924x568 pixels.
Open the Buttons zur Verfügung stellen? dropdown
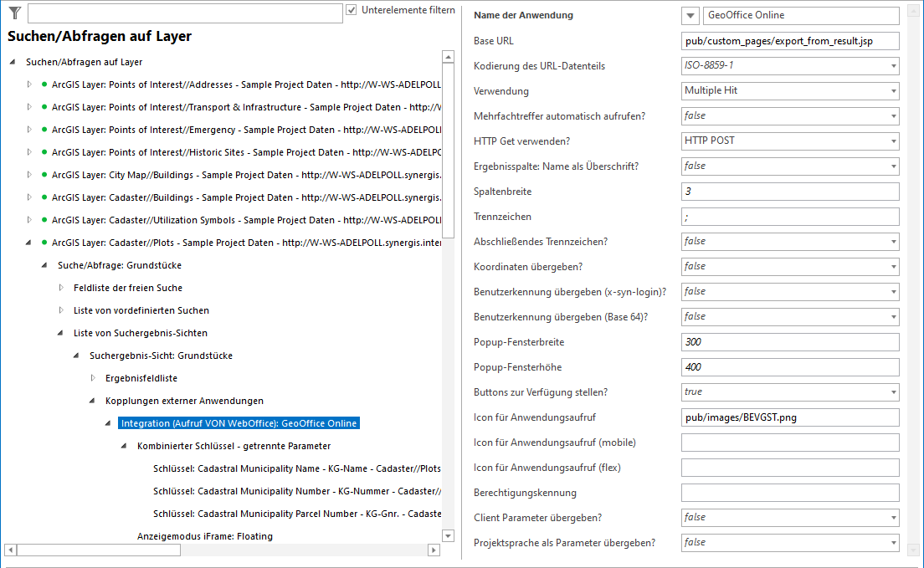click(892, 391)
